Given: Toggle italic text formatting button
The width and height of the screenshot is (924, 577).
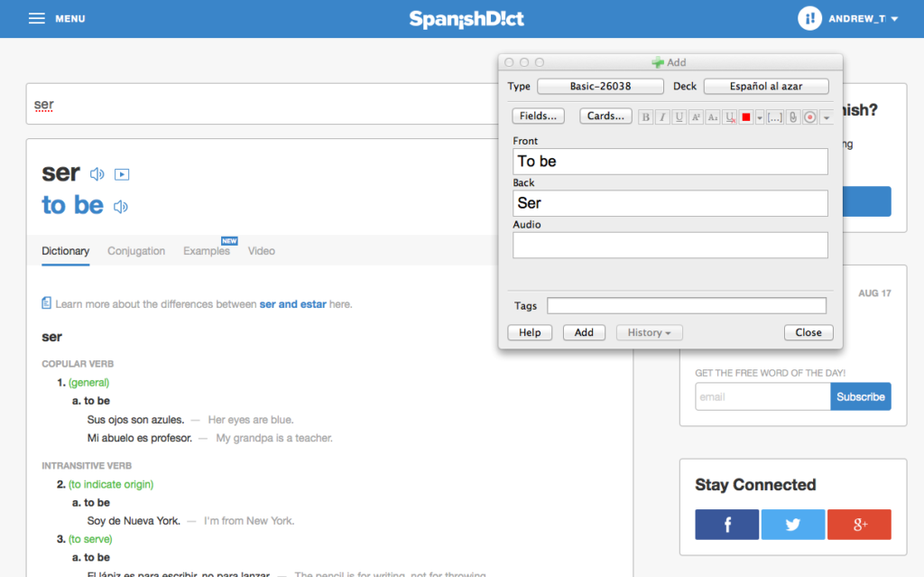Looking at the screenshot, I should tap(662, 117).
